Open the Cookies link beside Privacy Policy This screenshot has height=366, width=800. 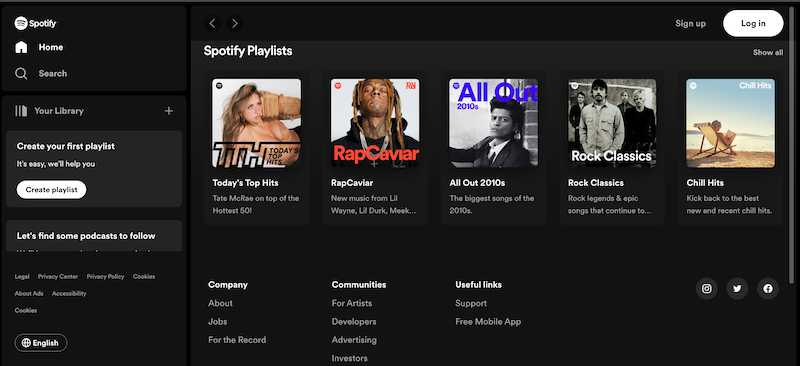point(144,277)
